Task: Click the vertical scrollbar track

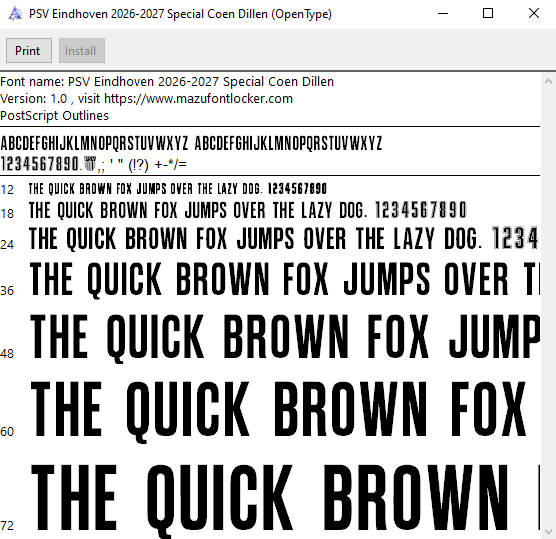Action: (548, 306)
